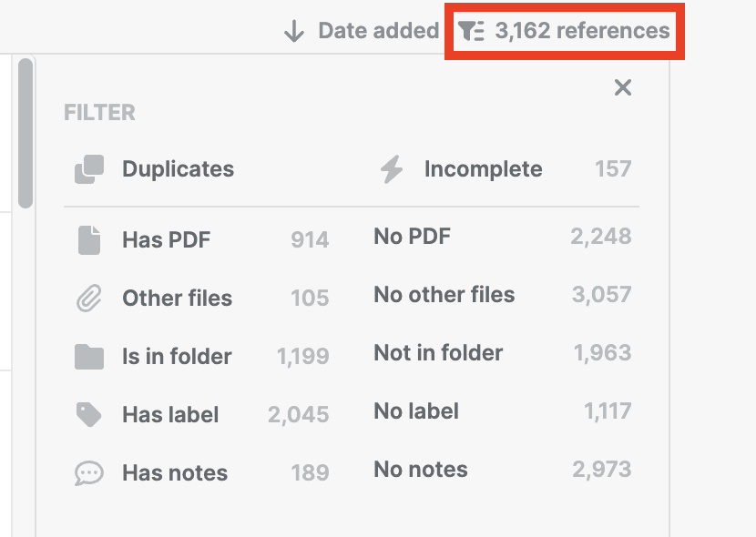Select the No label filter option
The width and height of the screenshot is (756, 537).
(416, 411)
